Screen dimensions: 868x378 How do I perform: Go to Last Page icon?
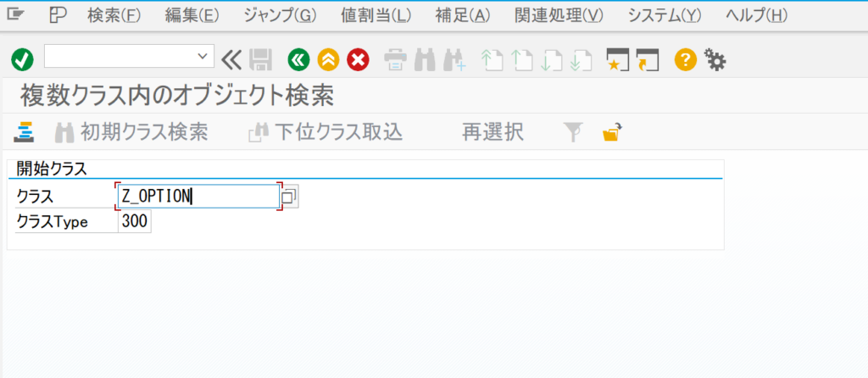click(x=581, y=60)
